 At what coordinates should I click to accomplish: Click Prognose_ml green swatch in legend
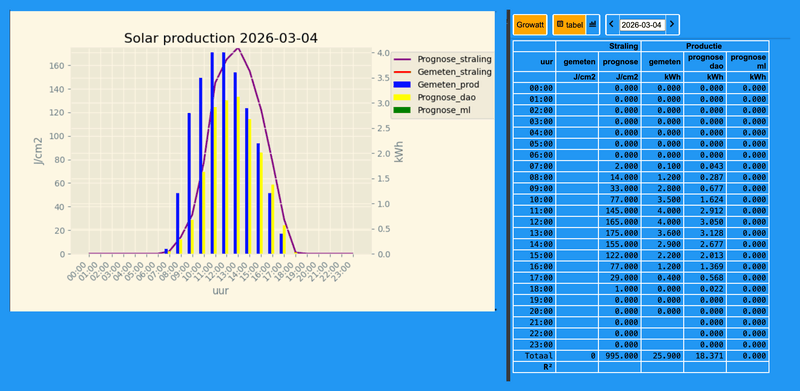click(403, 110)
